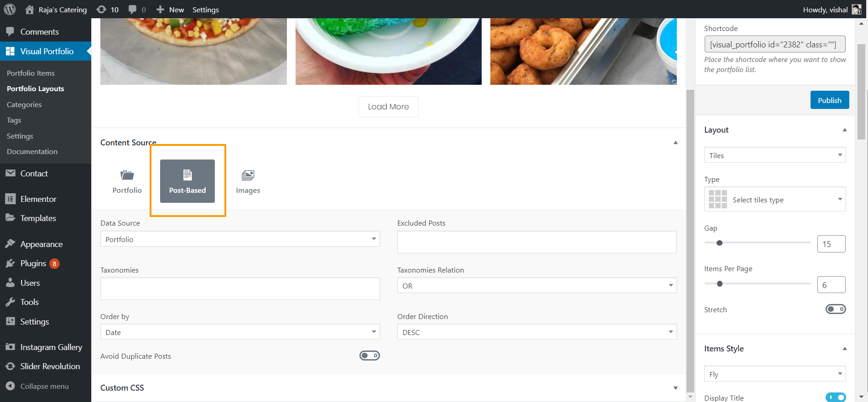868x402 pixels.
Task: Choose the Images content source icon
Action: pyautogui.click(x=248, y=175)
